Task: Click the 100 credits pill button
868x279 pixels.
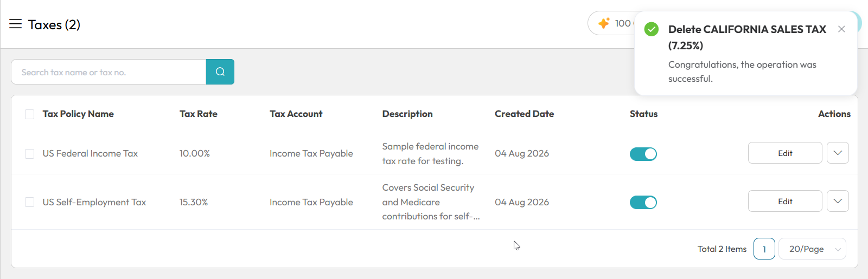Action: pyautogui.click(x=613, y=23)
